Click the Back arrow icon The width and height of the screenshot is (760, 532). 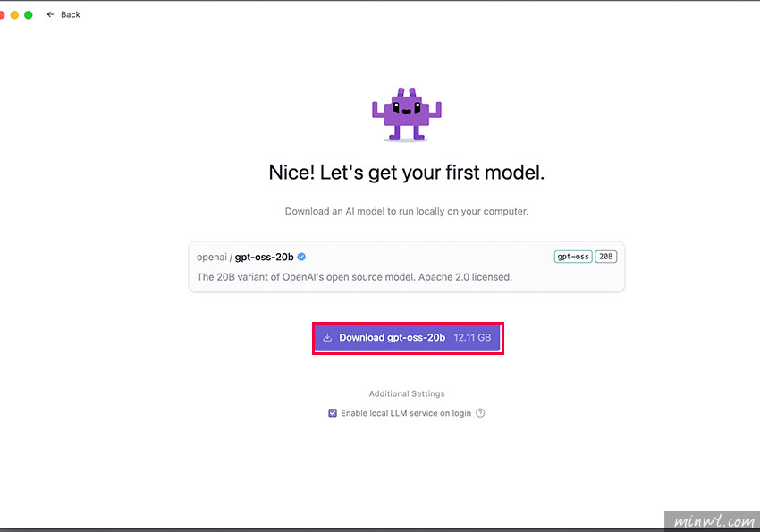tap(50, 14)
